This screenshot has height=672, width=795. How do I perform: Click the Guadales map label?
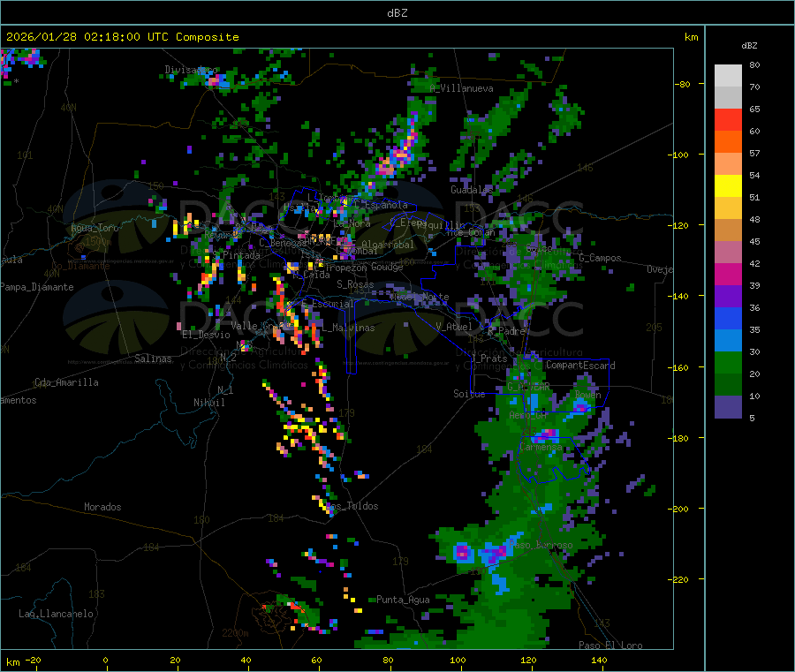(x=472, y=190)
